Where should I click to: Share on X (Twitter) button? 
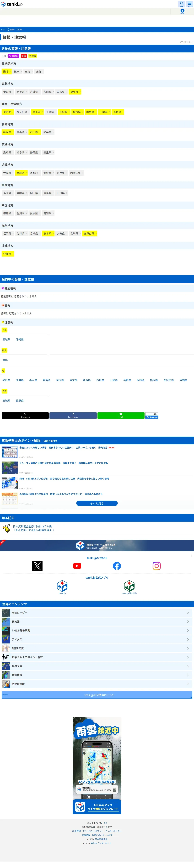[25, 416]
